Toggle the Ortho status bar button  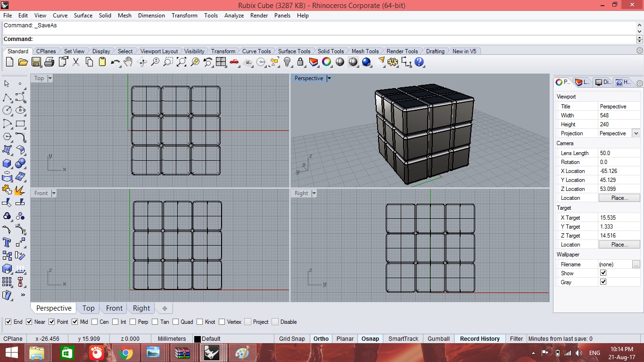[321, 338]
